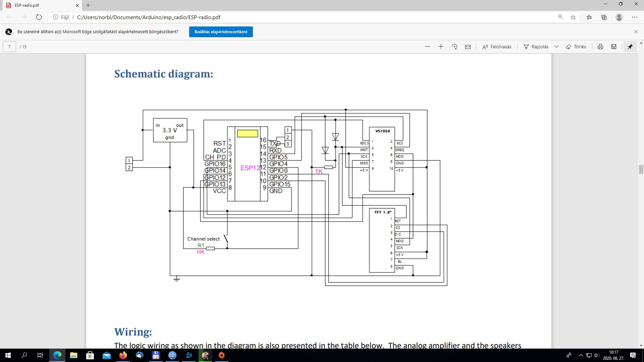
Task: Open Firefox from the taskbar
Action: point(123,355)
